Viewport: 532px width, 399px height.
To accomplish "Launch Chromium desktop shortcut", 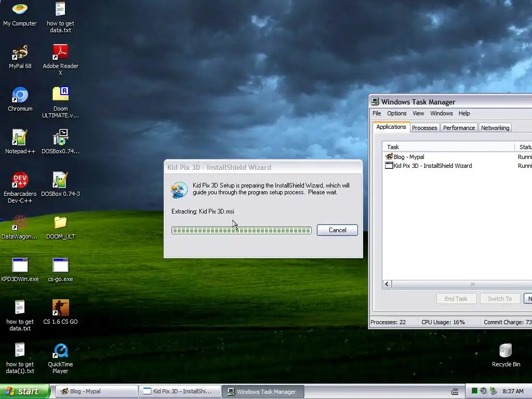I will point(20,99).
